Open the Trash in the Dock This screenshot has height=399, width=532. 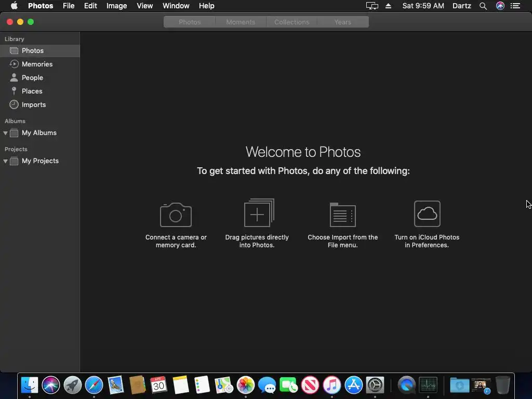click(x=503, y=385)
